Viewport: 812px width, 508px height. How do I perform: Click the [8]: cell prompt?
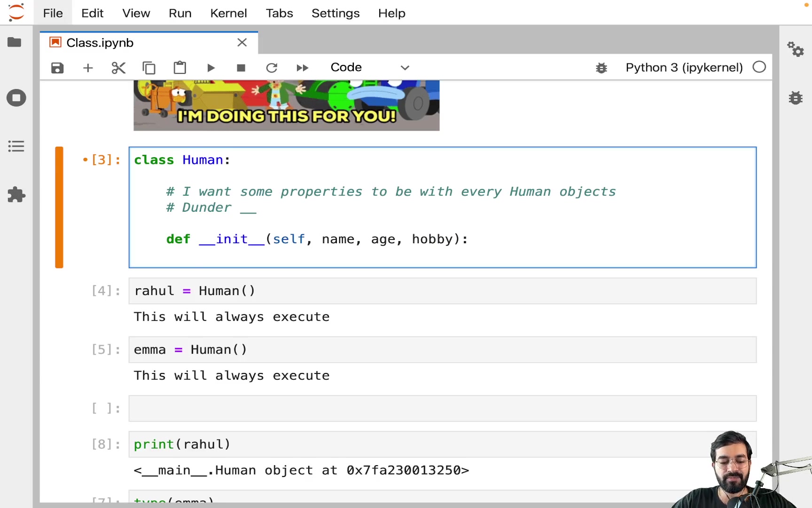[106, 444]
